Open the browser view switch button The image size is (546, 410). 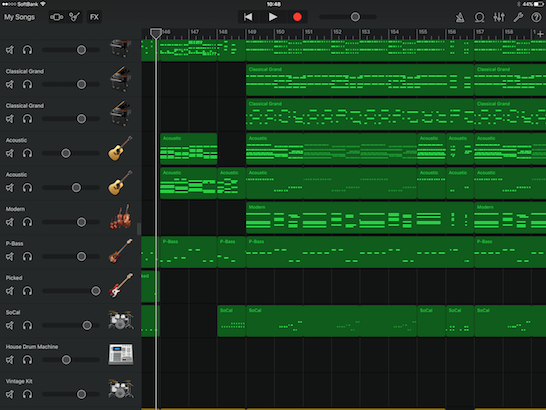[x=56, y=17]
